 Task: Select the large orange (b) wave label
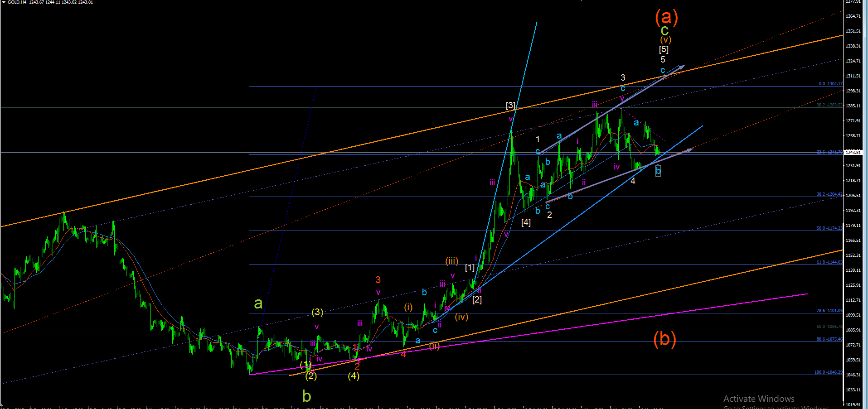664,339
